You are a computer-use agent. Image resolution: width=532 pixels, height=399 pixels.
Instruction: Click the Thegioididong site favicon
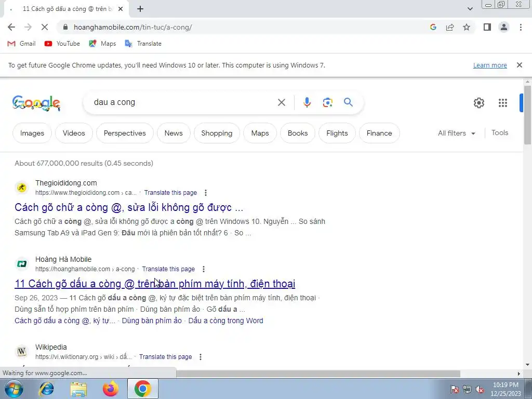point(22,187)
